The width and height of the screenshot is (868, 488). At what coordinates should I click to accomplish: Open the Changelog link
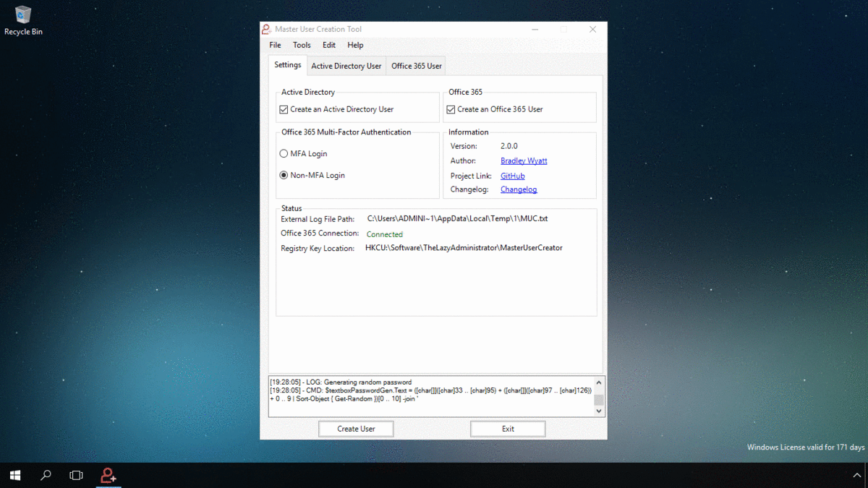(519, 189)
